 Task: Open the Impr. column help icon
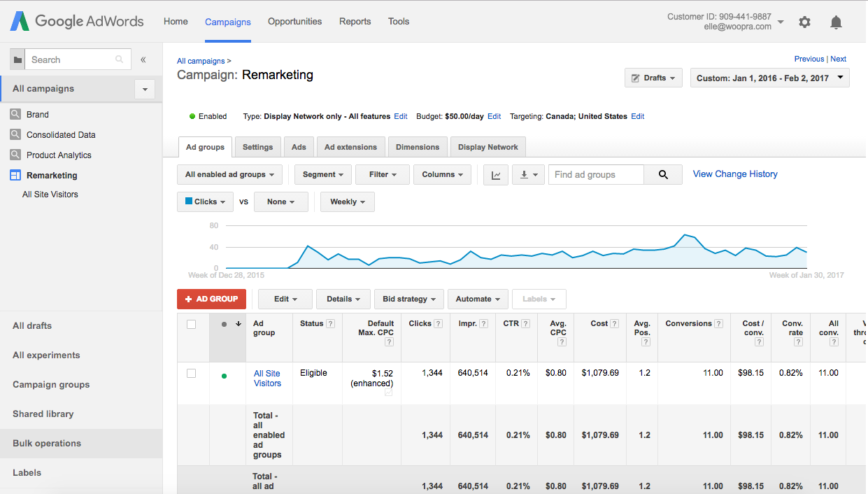484,324
